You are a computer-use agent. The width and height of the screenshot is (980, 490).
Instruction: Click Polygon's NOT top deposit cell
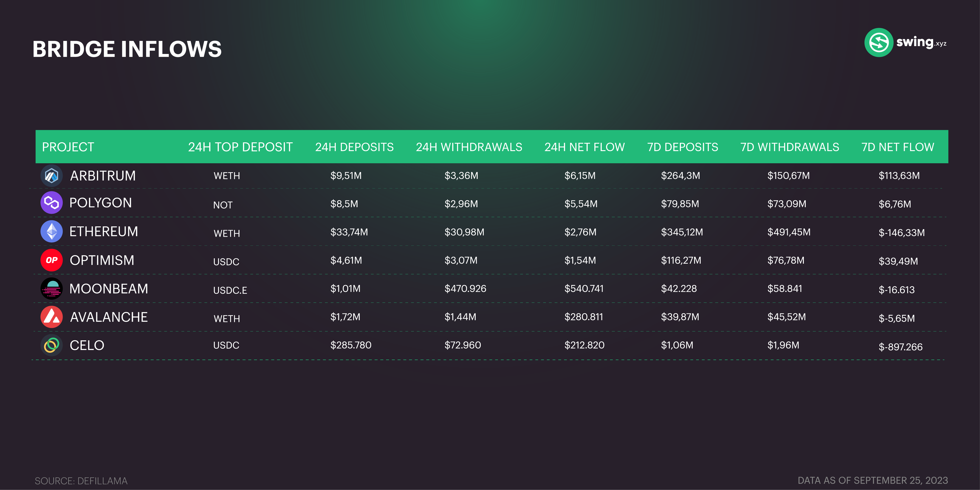pos(223,205)
